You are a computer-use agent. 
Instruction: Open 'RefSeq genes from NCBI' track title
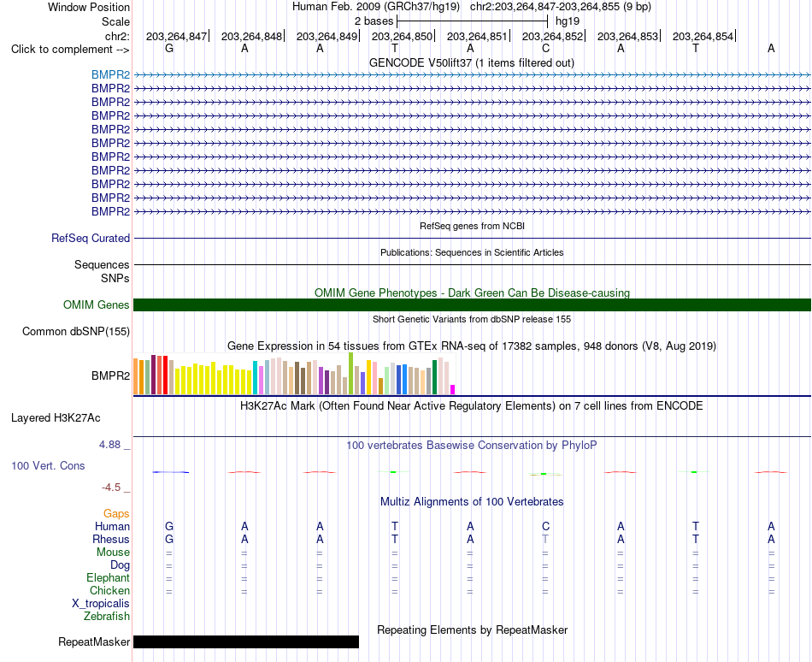pyautogui.click(x=472, y=226)
